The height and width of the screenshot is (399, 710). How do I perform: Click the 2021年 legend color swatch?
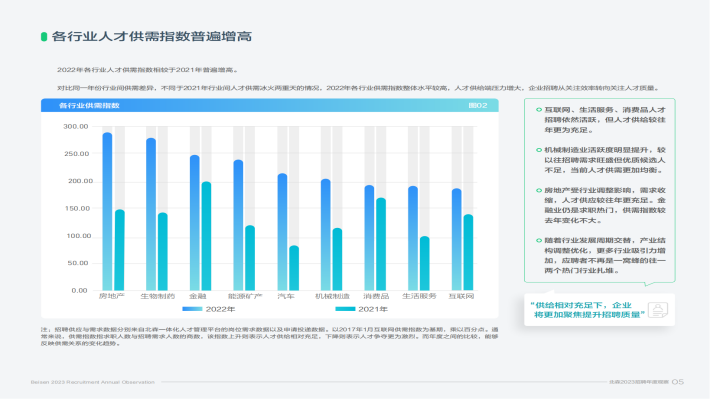[345, 309]
